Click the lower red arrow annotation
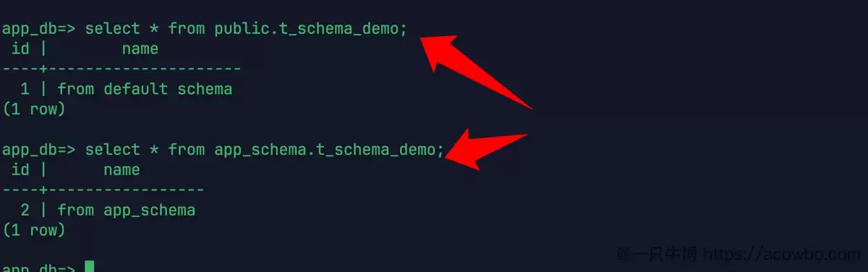Viewport: 868px width, 272px height. pyautogui.click(x=485, y=149)
